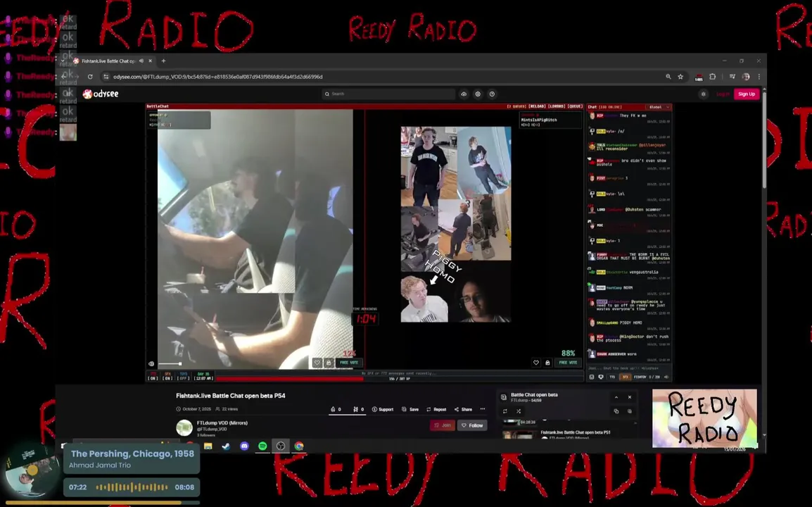
Task: Adjust volume slider on left battle video
Action: click(170, 364)
